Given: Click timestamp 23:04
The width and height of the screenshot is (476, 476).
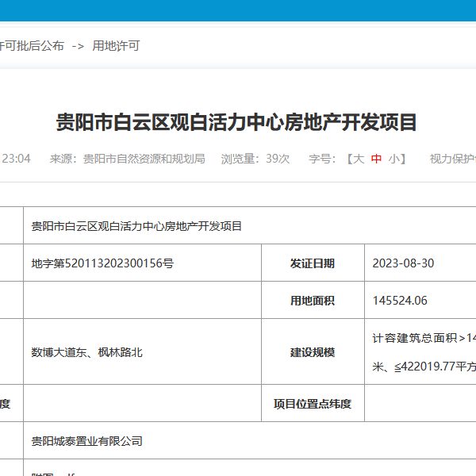Looking at the screenshot, I should click(16, 159).
